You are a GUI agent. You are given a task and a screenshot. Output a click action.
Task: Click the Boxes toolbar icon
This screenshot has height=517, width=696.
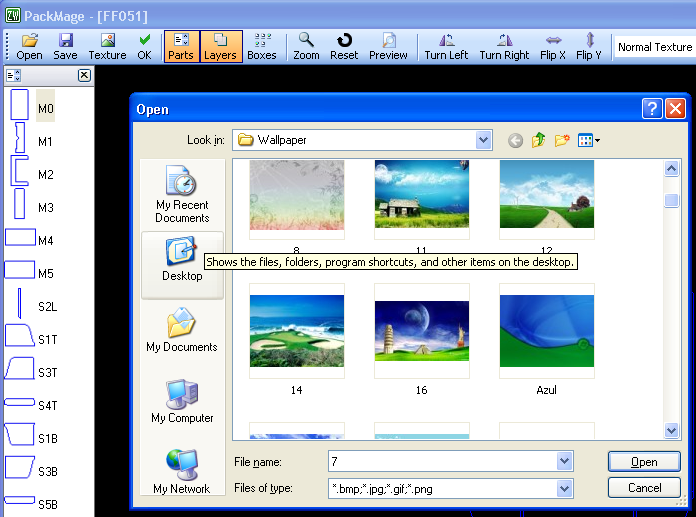click(x=262, y=47)
